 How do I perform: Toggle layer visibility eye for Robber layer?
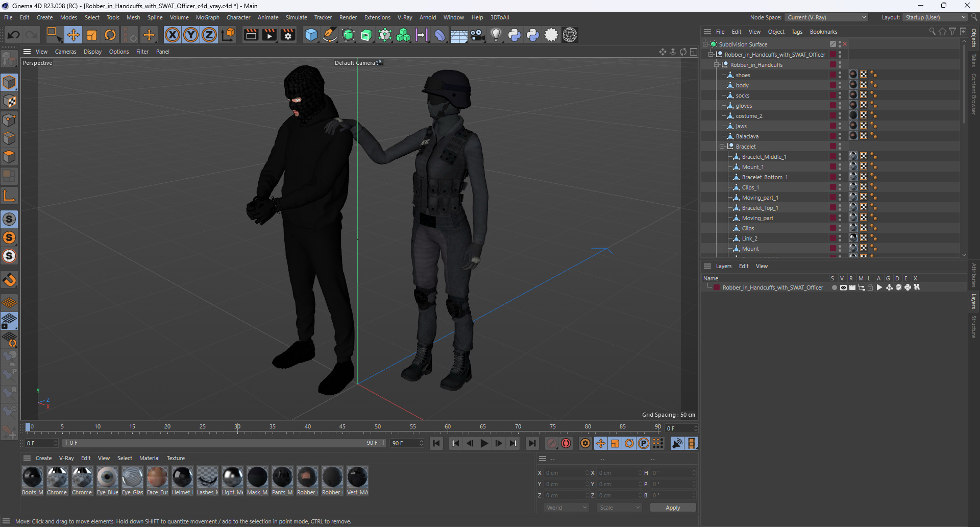843,288
